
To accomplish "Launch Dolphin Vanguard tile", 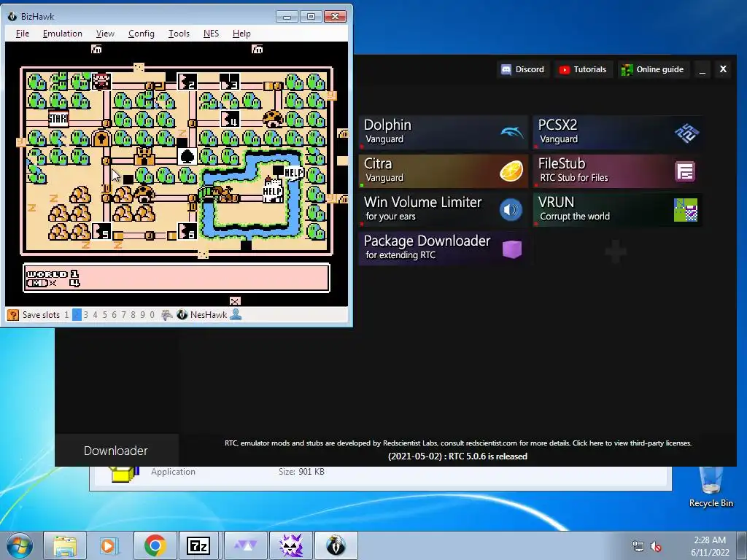I will point(444,132).
